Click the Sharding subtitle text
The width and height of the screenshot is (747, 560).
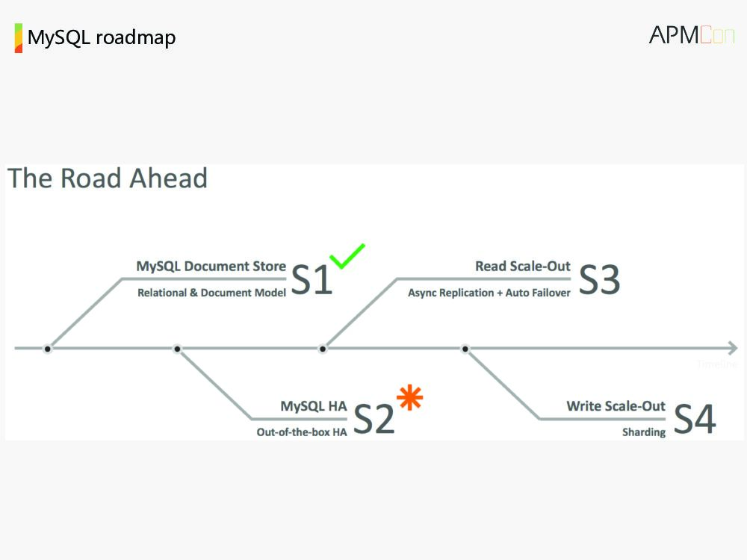pyautogui.click(x=643, y=432)
